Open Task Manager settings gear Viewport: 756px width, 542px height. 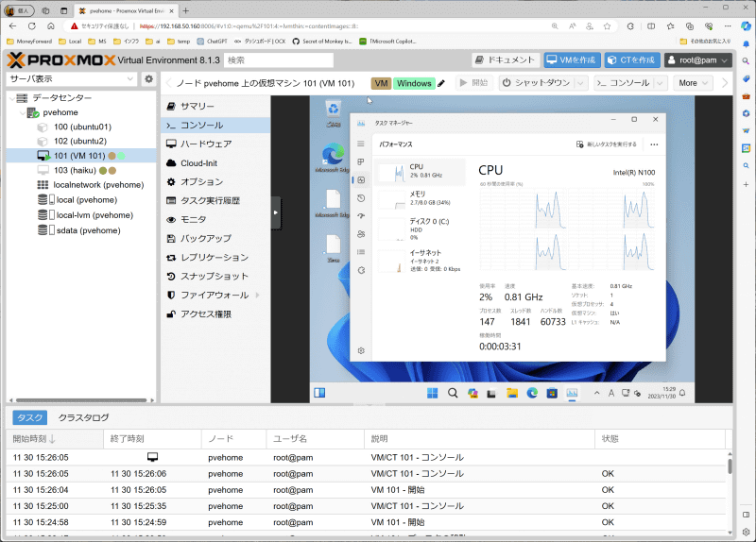pos(361,350)
